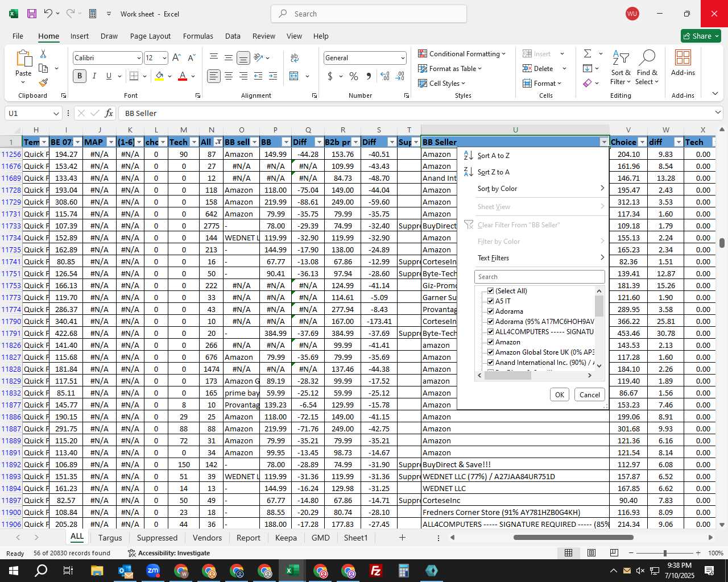Open the BB Seller column filter dropdown
Image resolution: width=728 pixels, height=582 pixels.
(603, 142)
